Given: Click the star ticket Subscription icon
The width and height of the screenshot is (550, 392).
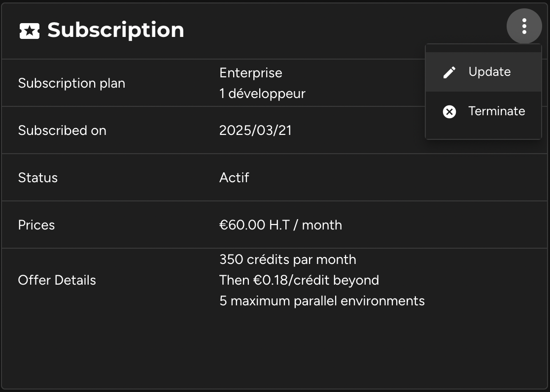Looking at the screenshot, I should coord(30,31).
